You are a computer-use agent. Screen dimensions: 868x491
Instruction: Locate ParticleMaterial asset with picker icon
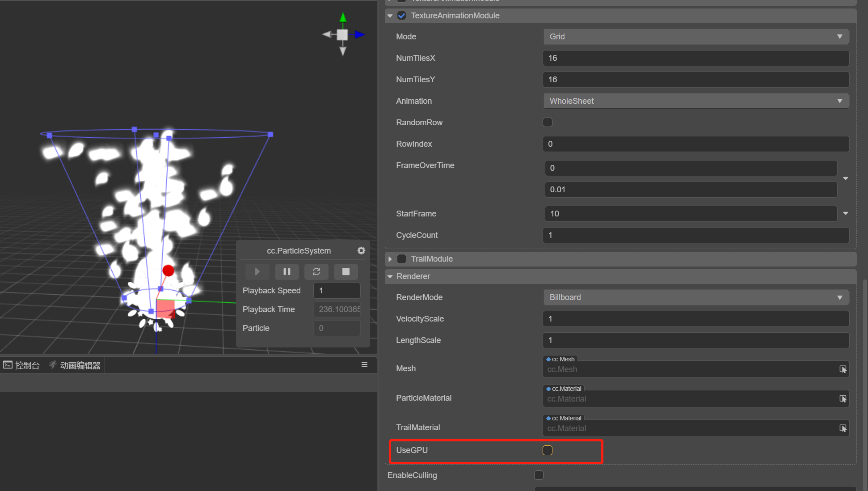tap(843, 399)
